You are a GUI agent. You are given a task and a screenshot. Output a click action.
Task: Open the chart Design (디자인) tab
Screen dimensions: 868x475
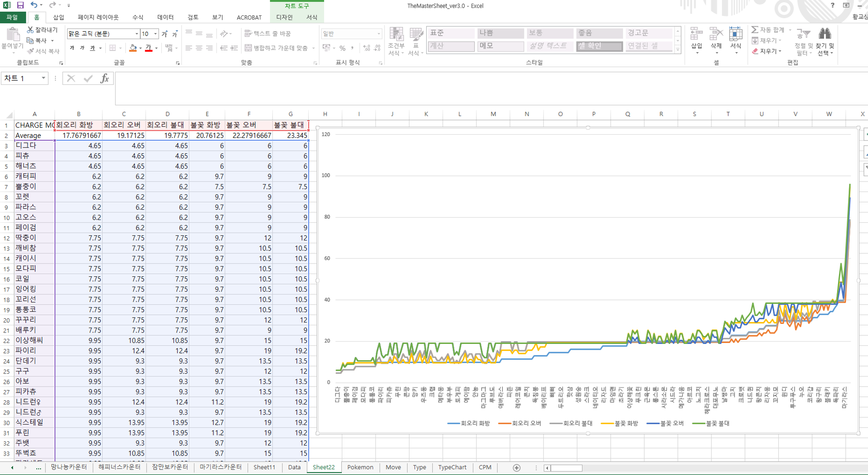point(285,17)
